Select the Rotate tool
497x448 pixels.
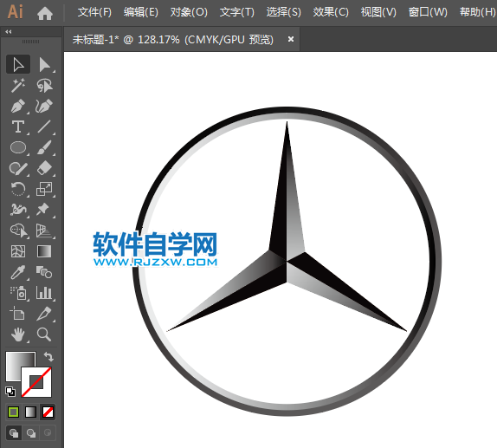pos(18,189)
